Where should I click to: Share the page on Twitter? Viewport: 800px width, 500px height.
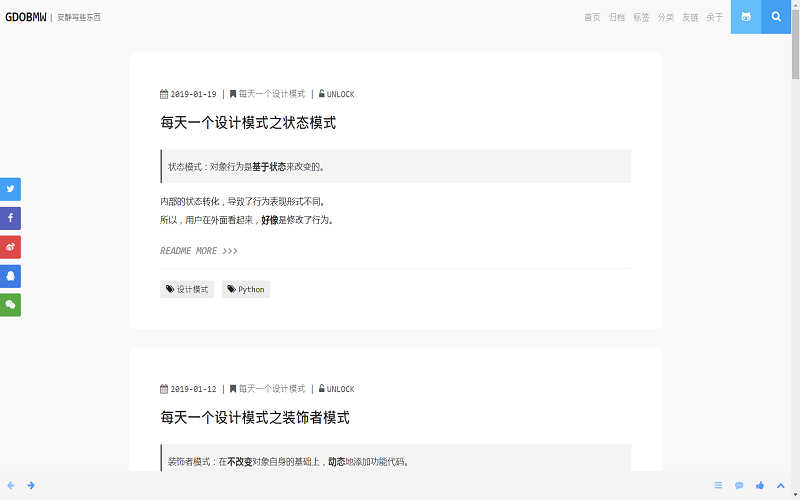[10, 189]
